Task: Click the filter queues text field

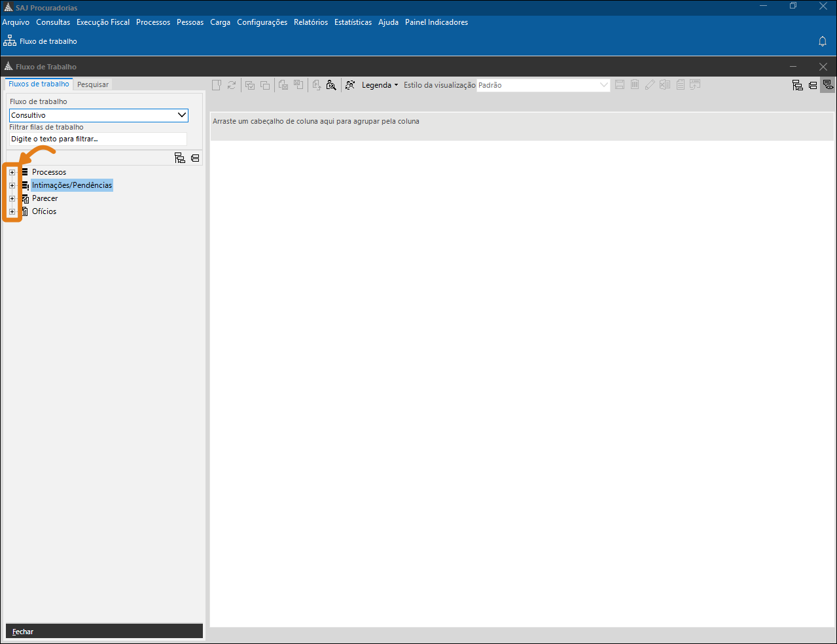Action: (98, 139)
